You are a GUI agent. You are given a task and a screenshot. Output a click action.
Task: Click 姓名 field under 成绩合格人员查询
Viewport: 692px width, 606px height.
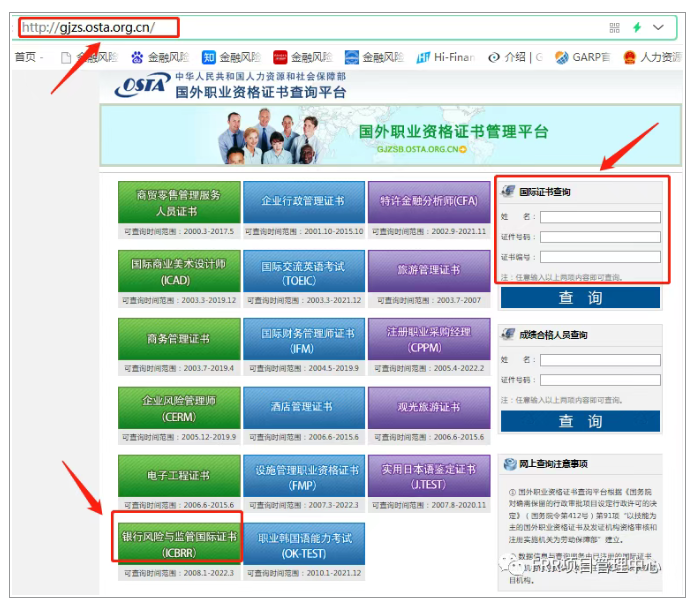600,360
